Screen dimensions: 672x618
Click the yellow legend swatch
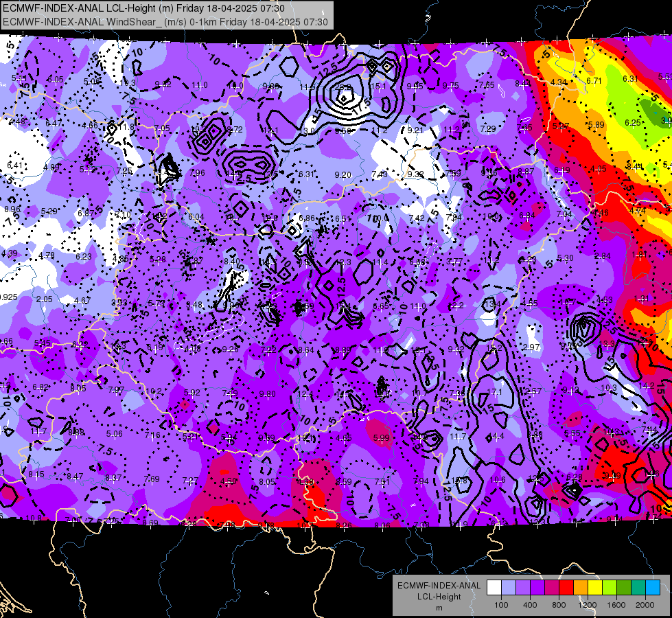(x=595, y=588)
